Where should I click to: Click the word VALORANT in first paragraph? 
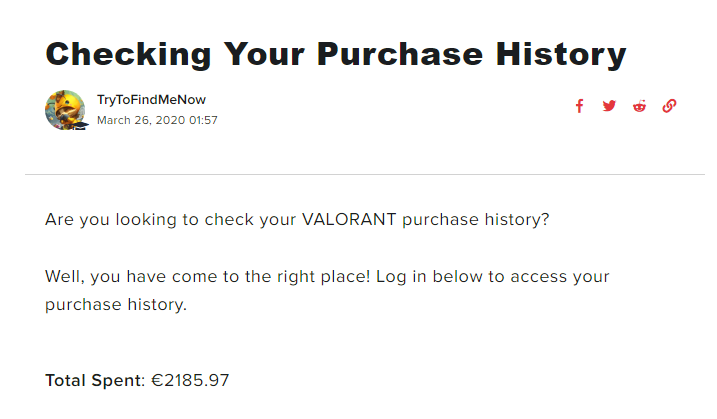[x=349, y=220]
